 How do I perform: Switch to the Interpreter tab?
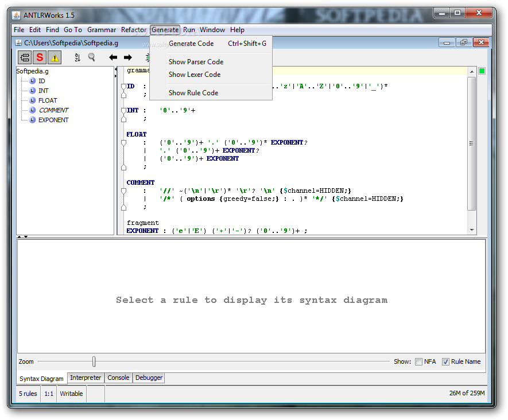pos(86,378)
